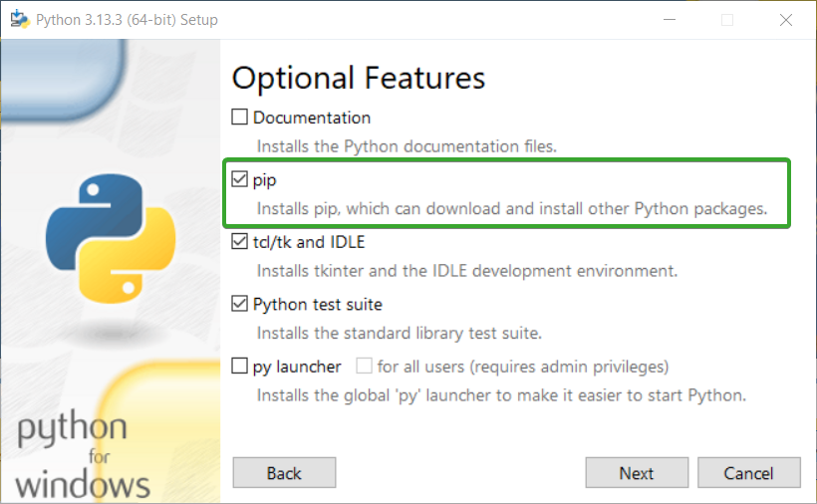This screenshot has height=504, width=817.
Task: Untick the box before Python test suite
Action: coord(240,304)
